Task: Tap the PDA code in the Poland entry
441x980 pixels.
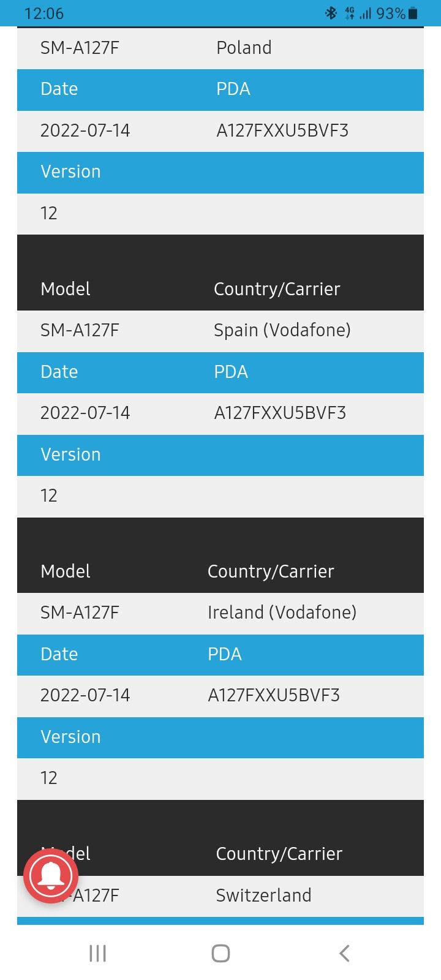Action: click(x=282, y=130)
